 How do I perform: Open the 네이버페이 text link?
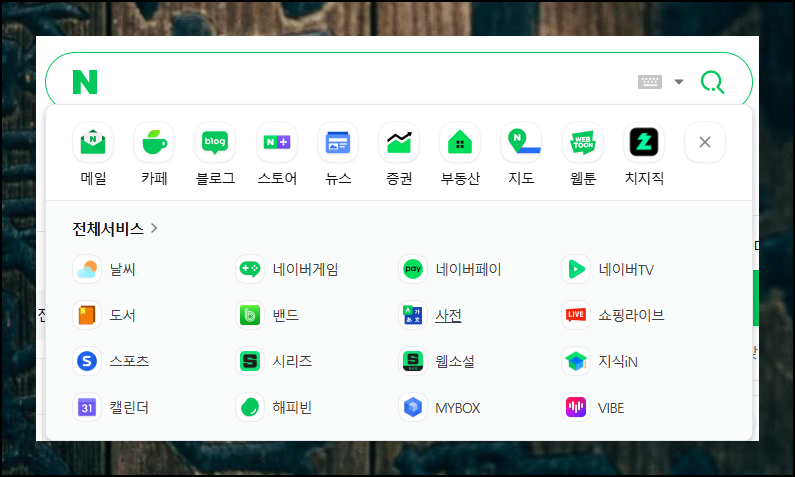pyautogui.click(x=468, y=270)
